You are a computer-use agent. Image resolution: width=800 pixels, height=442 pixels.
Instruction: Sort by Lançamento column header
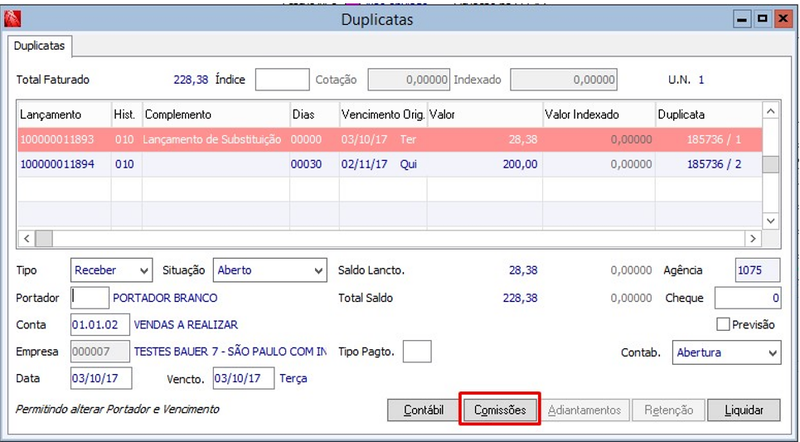point(64,114)
